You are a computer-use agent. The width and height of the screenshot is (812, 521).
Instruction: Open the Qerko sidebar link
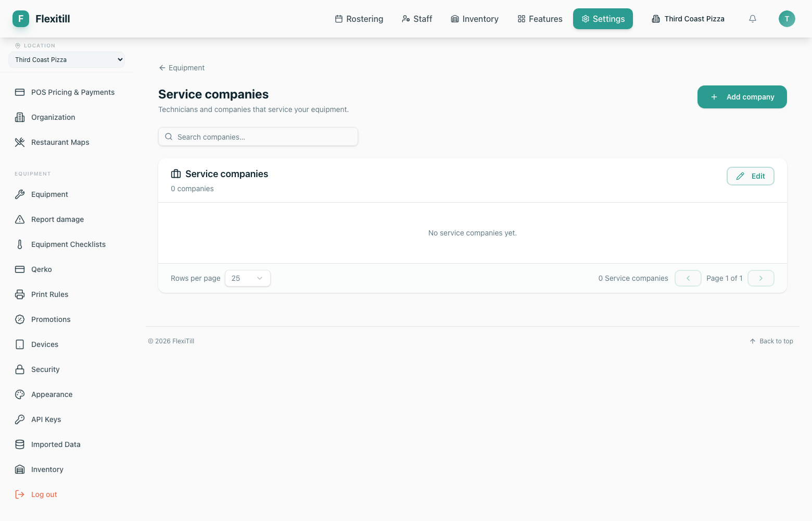tap(67, 269)
